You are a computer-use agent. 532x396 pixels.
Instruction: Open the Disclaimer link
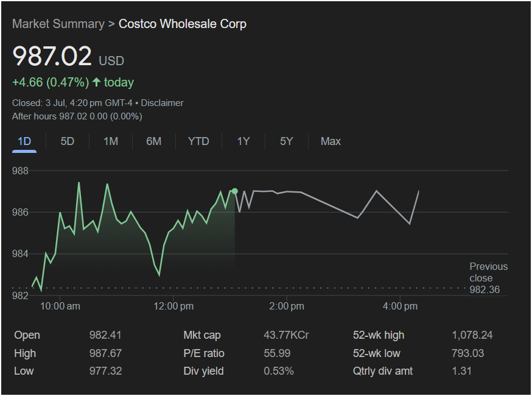tap(162, 103)
